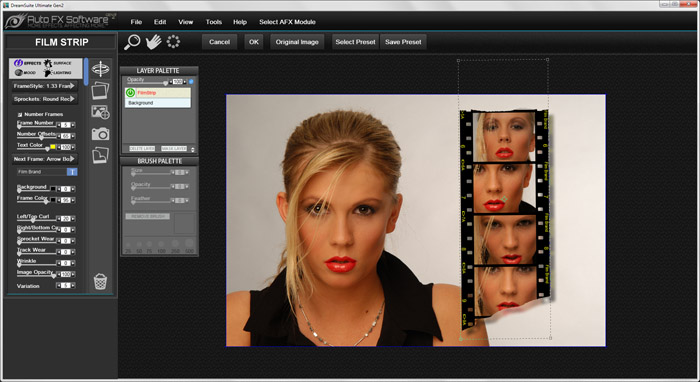Expand the FrameStyle dropdown
This screenshot has width=700, height=382.
[44, 86]
